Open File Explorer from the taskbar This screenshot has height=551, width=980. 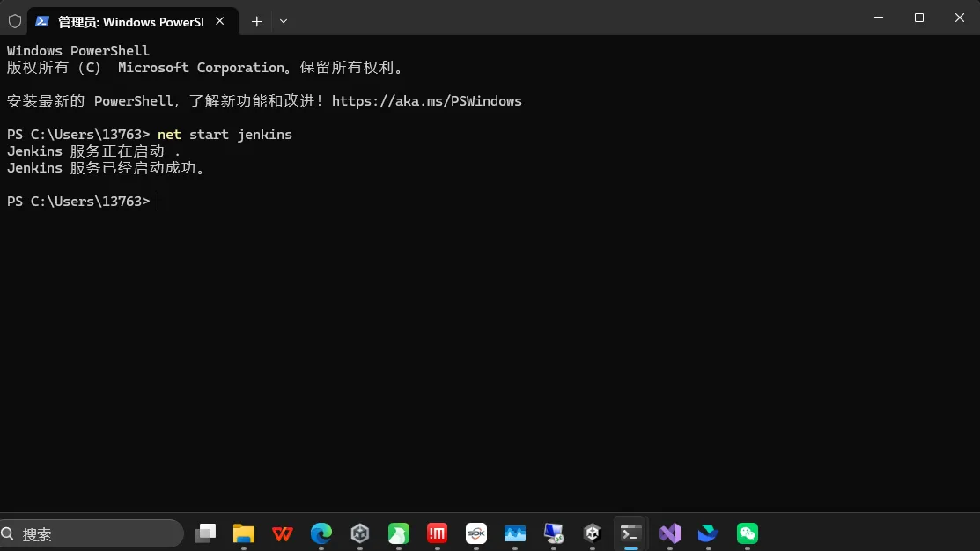click(244, 533)
